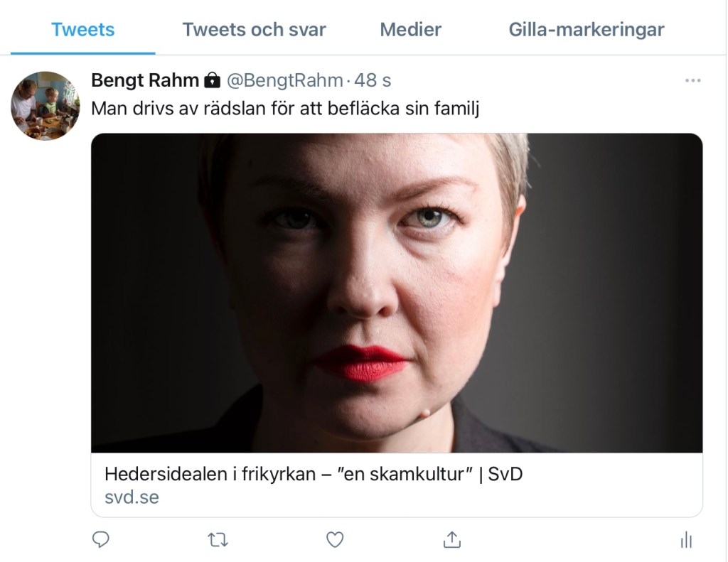Click the blue underline beneath Tweets tab
The width and height of the screenshot is (728, 562).
point(83,53)
